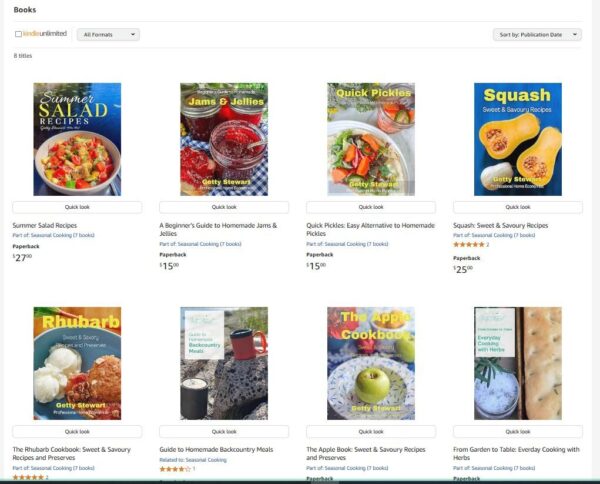Open Quick Pickles: Easy Alternative title link
Screen dimensions: 600x484
click(370, 229)
